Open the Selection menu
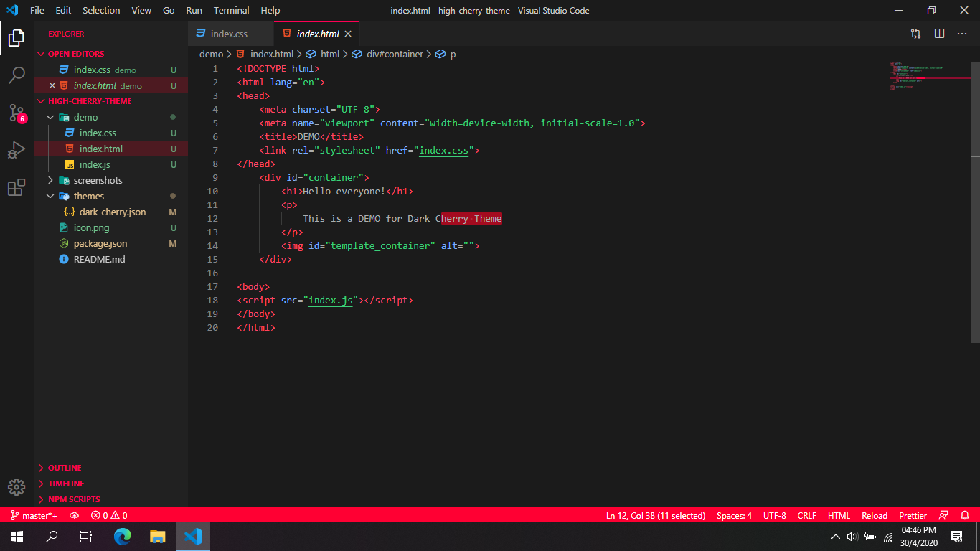980x551 pixels. (101, 10)
